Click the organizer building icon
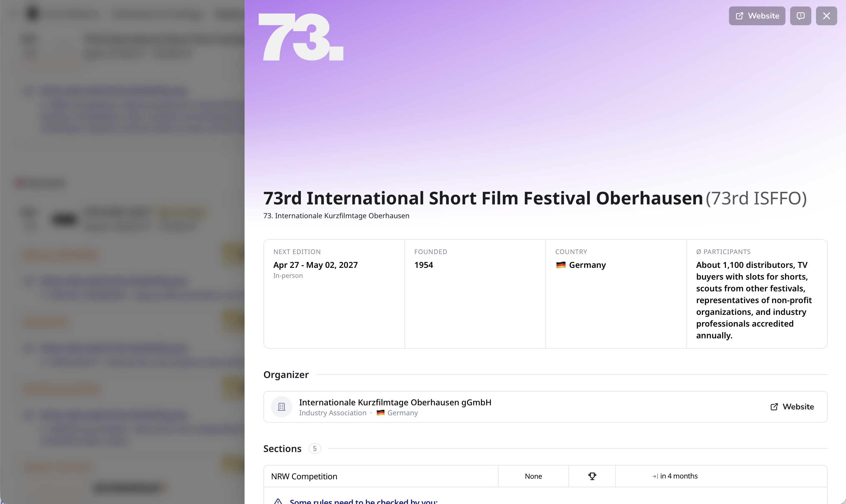Image resolution: width=846 pixels, height=504 pixels. point(281,406)
